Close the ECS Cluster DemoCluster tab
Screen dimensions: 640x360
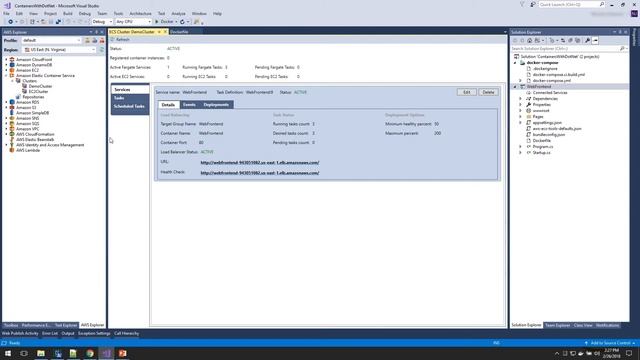165,32
